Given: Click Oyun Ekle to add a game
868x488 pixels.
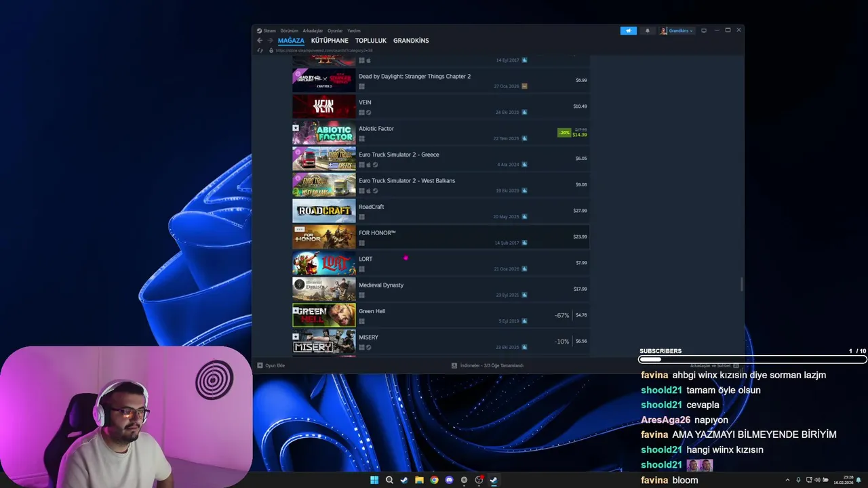Looking at the screenshot, I should [x=271, y=365].
